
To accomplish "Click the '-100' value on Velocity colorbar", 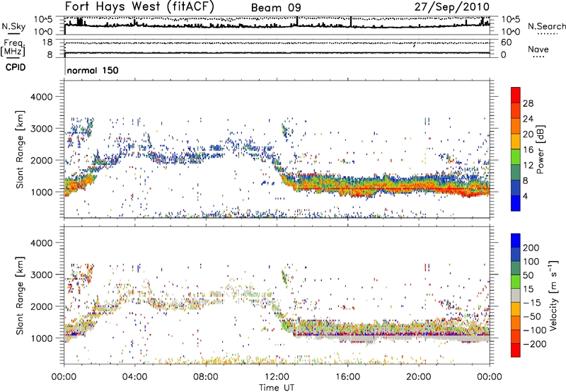I will 534,330.
